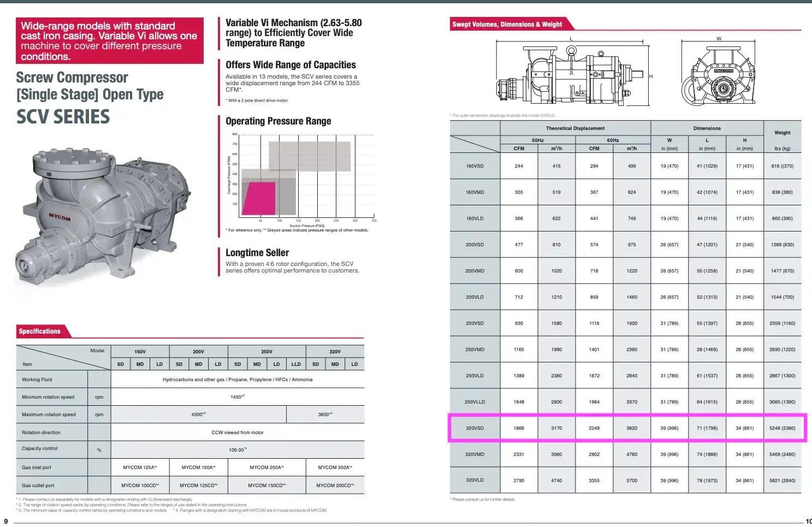812x527 pixels.
Task: Click the 'SCV SERIES' title text
Action: click(x=63, y=117)
